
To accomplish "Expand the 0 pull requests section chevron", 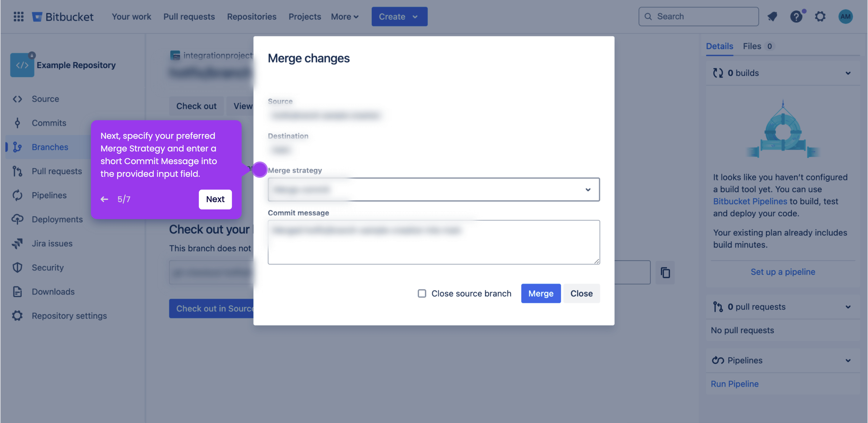I will pos(848,307).
